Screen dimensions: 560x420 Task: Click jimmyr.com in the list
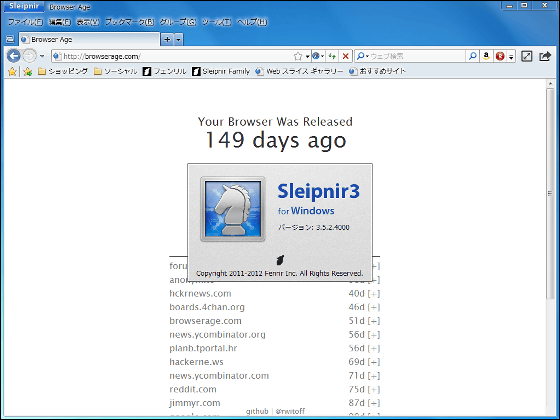(195, 403)
